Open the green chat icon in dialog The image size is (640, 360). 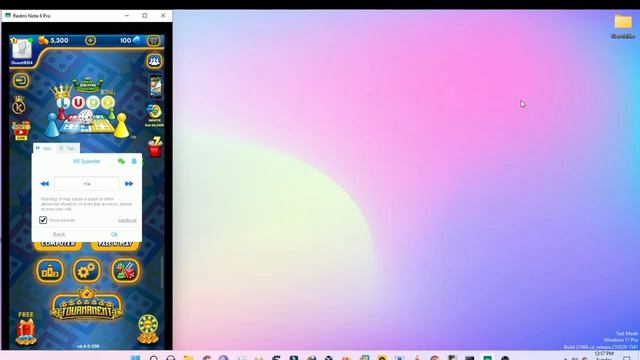[x=121, y=162]
